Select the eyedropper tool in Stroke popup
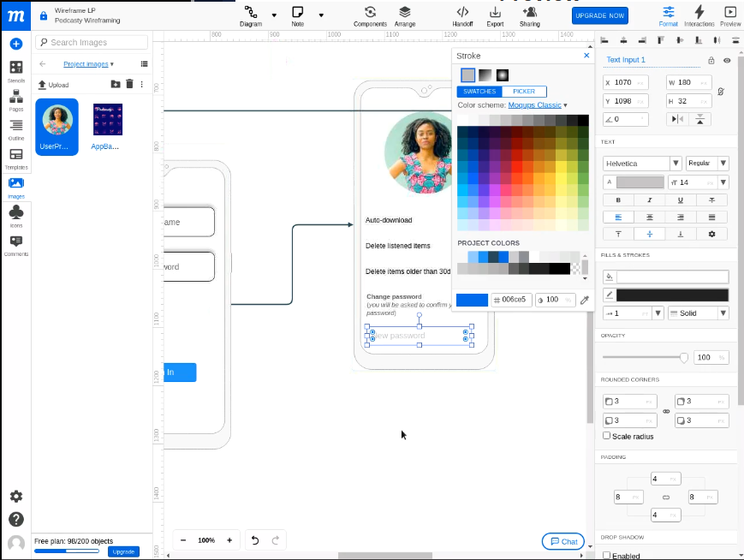This screenshot has width=744, height=560. click(585, 300)
